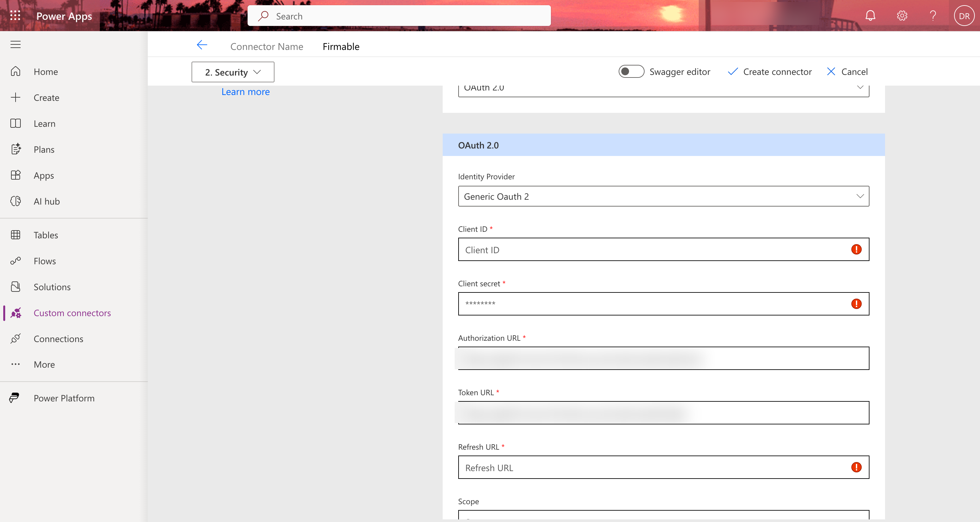The height and width of the screenshot is (522, 980).
Task: Focus the Client secret input field
Action: coord(663,304)
